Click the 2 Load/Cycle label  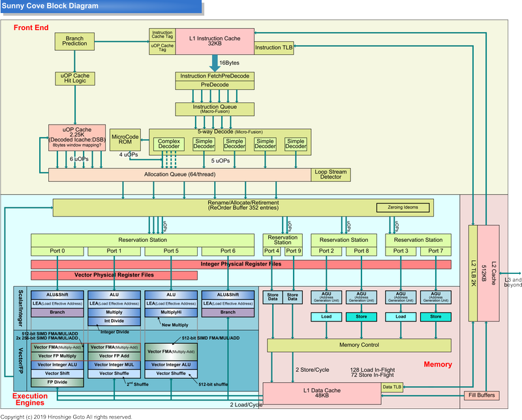point(246,405)
